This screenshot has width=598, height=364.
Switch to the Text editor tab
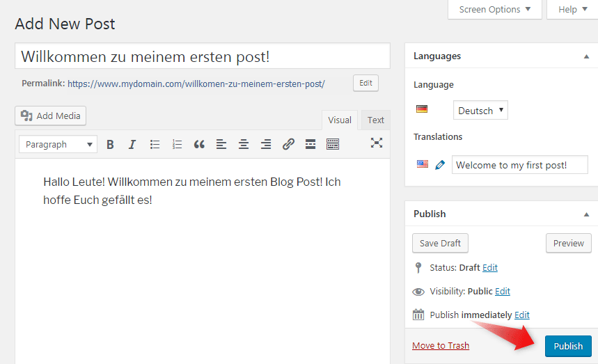click(376, 120)
